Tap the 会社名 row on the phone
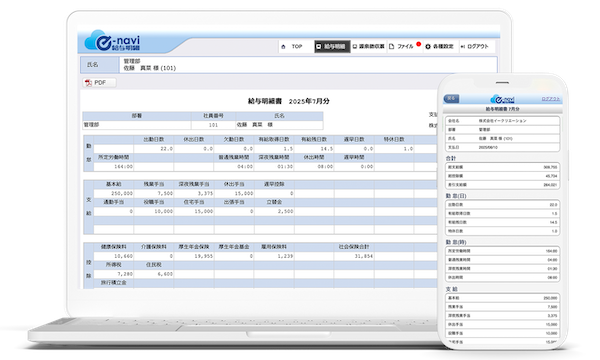 point(502,121)
